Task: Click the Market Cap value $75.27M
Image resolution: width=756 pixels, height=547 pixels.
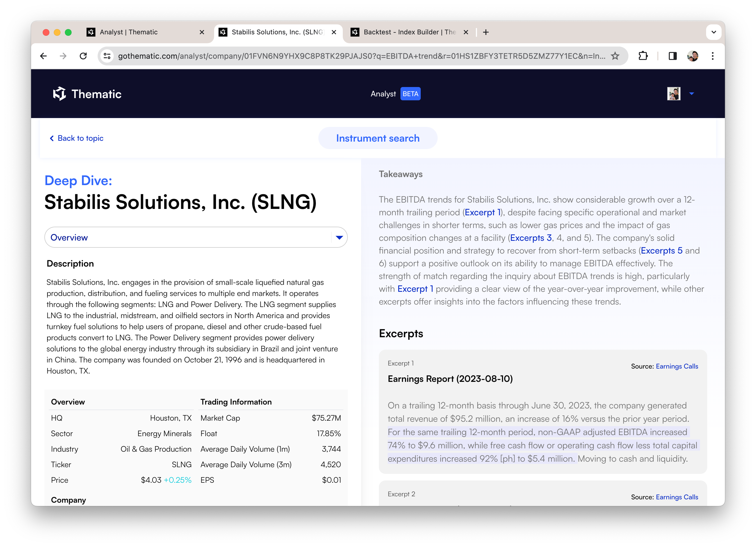Action: click(x=326, y=418)
